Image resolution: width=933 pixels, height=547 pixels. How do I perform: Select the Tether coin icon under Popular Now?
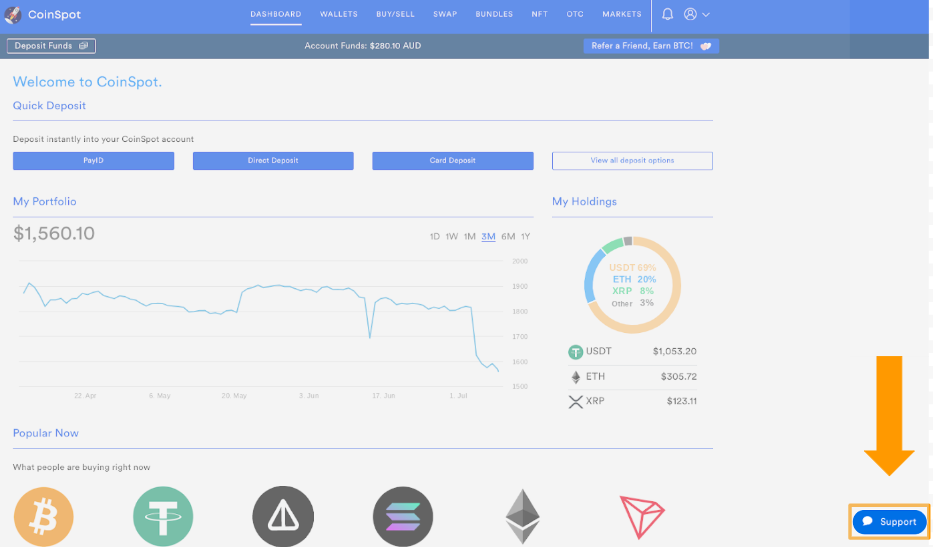pyautogui.click(x=163, y=517)
